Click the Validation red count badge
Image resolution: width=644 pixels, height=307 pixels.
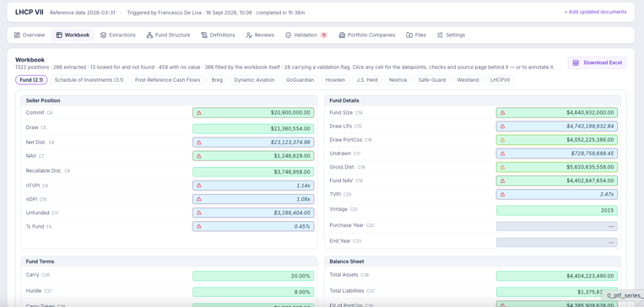coord(324,35)
